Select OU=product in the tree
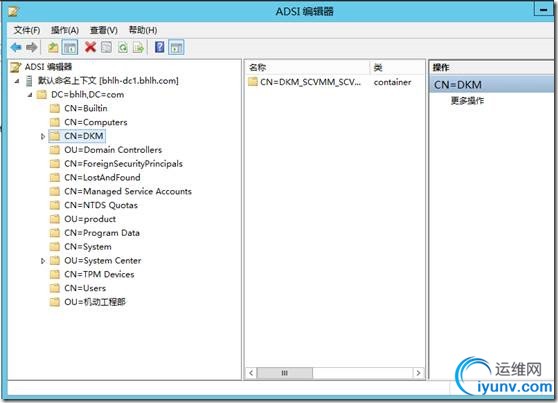The height and width of the screenshot is (403, 558). (x=90, y=219)
